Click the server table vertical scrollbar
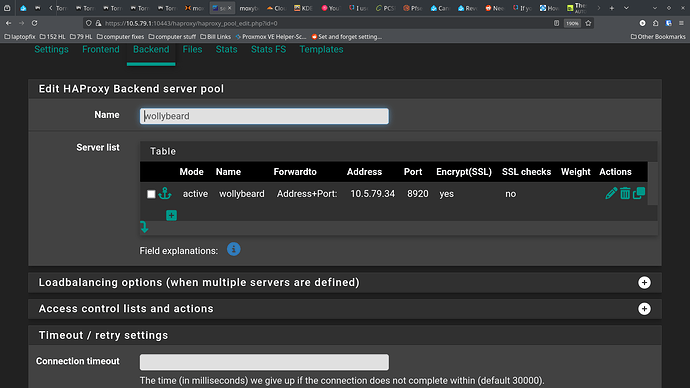The height and width of the screenshot is (388, 690). [653, 183]
